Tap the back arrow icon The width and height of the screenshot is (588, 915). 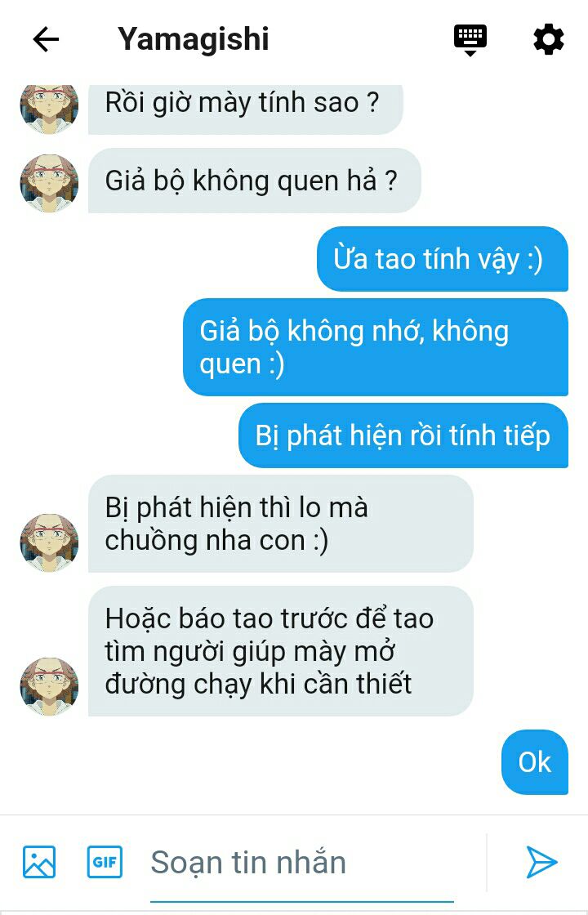(x=46, y=40)
